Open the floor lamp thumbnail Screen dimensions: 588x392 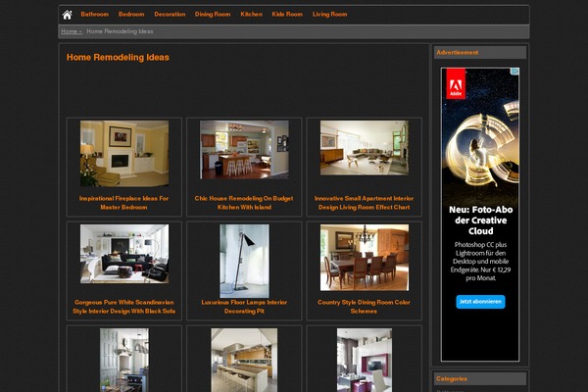click(244, 261)
